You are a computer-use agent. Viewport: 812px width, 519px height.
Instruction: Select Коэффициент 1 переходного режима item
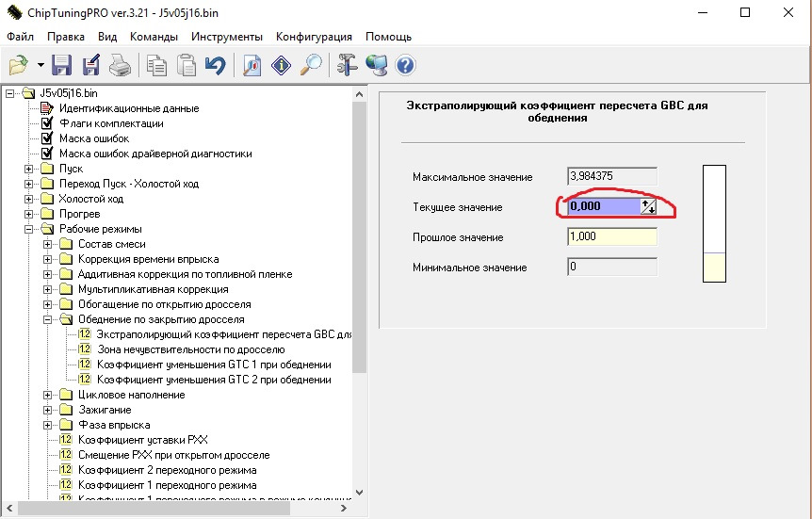click(x=168, y=485)
